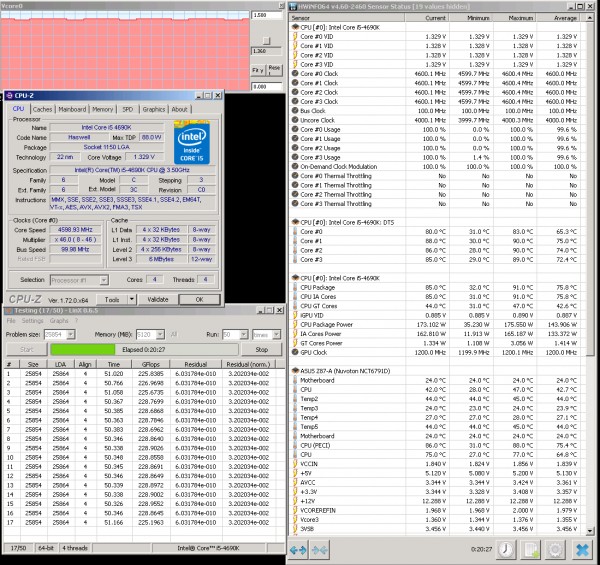The height and width of the screenshot is (565, 600).
Task: Click the CPU Package Power icon
Action: [x=295, y=324]
